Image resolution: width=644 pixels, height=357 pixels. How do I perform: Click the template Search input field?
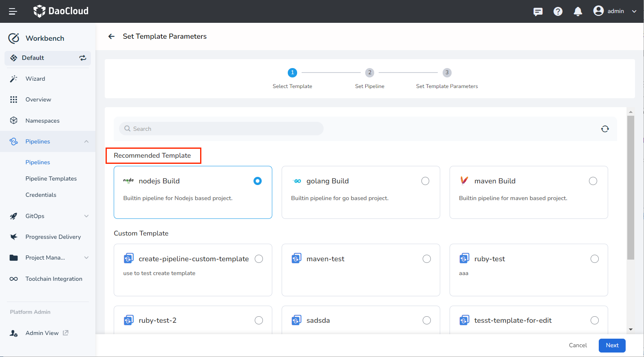221,129
